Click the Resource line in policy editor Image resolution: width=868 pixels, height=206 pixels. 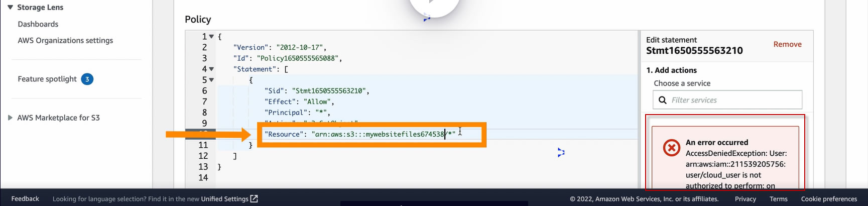[x=360, y=134]
